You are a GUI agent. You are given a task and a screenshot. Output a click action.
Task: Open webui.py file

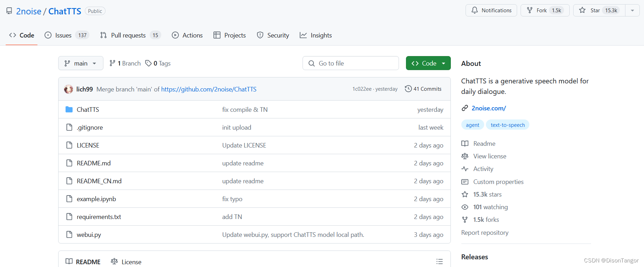[x=89, y=235]
